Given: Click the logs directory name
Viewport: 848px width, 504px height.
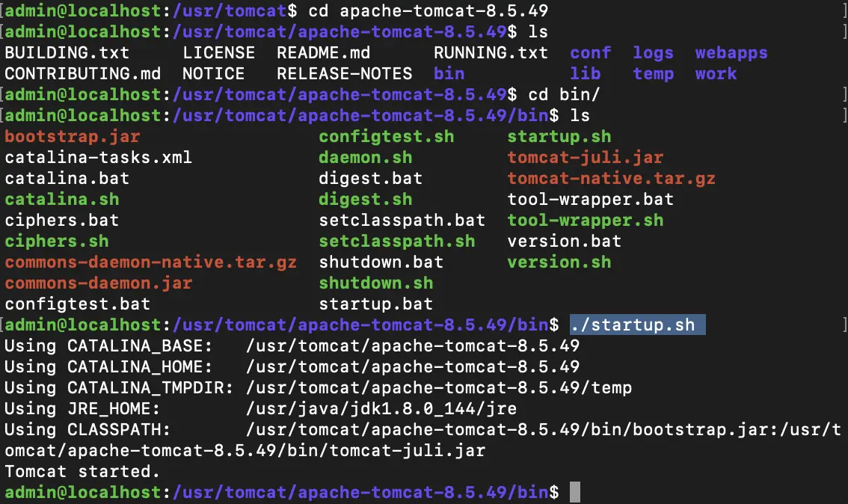Looking at the screenshot, I should pyautogui.click(x=654, y=52).
